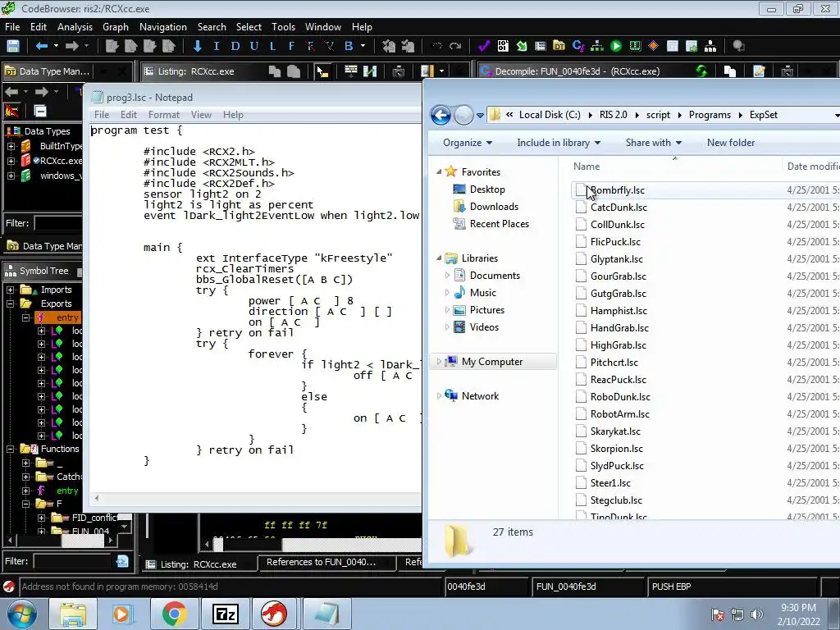
Task: Open the Organize dropdown in Explorer
Action: [467, 143]
